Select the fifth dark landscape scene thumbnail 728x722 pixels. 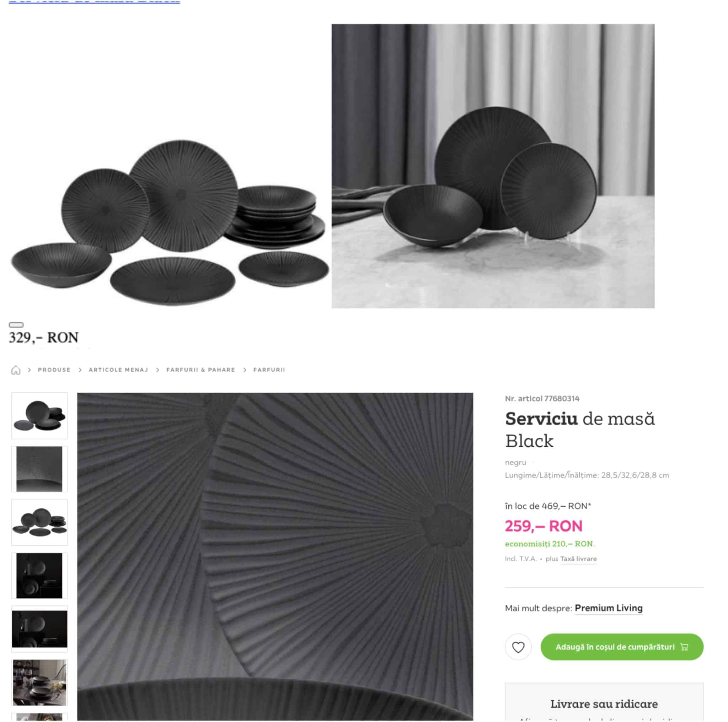point(39,629)
